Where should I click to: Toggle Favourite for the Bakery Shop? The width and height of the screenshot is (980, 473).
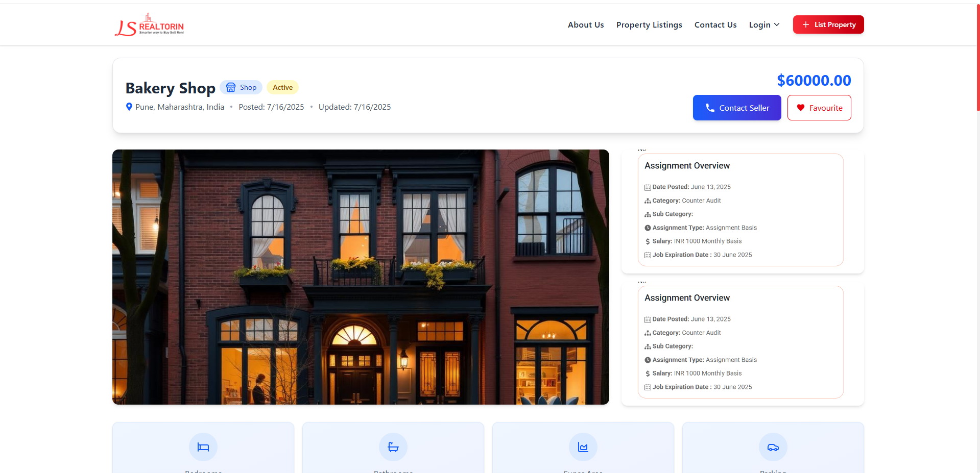[x=819, y=108]
